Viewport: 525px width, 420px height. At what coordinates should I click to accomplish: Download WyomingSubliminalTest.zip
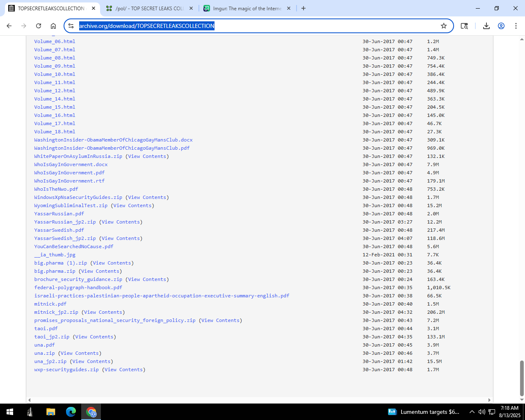coord(71,205)
